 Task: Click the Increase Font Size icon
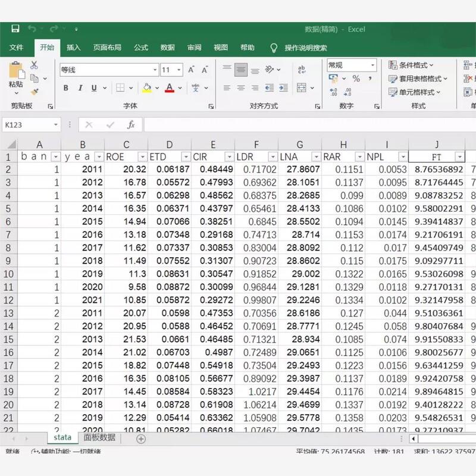coord(191,70)
